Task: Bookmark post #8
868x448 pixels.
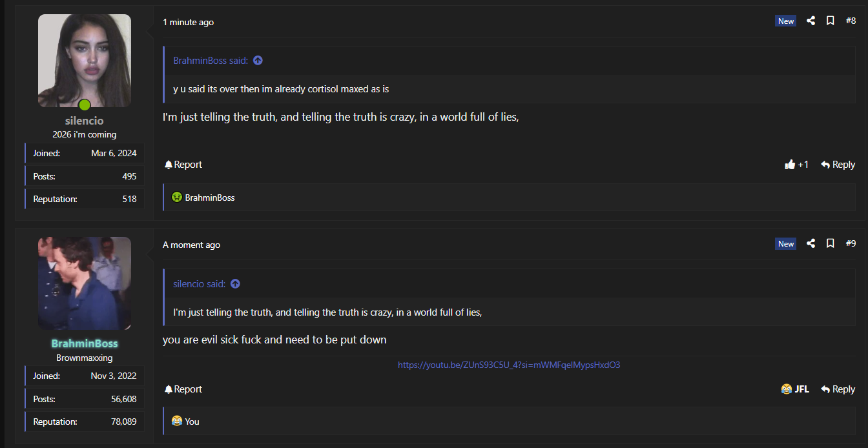Action: (x=831, y=21)
